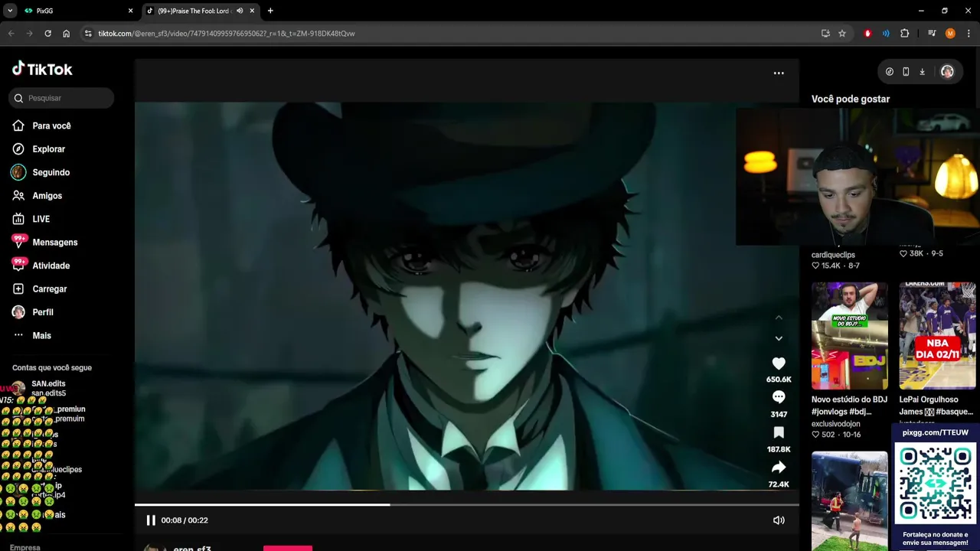Go to previous video arrow
980x551 pixels.
pos(779,318)
